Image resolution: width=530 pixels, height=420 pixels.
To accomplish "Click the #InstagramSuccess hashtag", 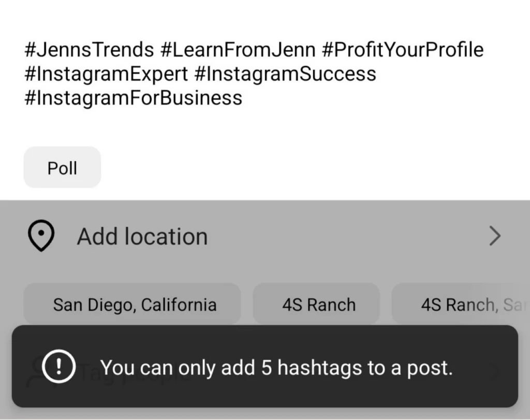I will coord(285,74).
